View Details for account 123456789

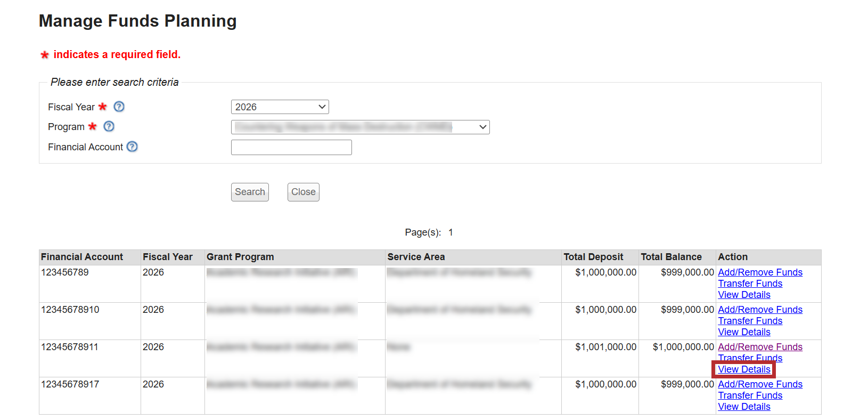tap(744, 295)
